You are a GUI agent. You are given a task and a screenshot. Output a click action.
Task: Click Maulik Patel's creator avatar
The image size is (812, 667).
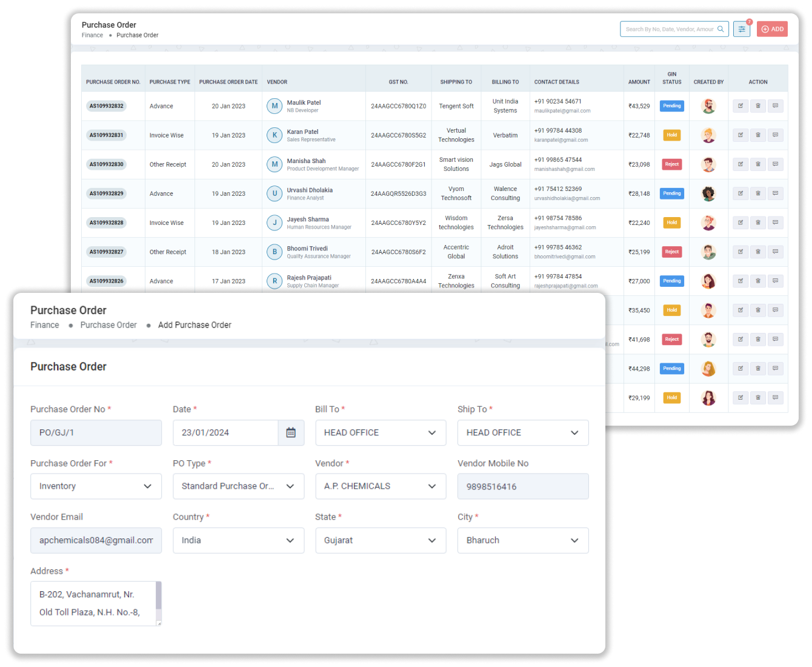tap(708, 106)
